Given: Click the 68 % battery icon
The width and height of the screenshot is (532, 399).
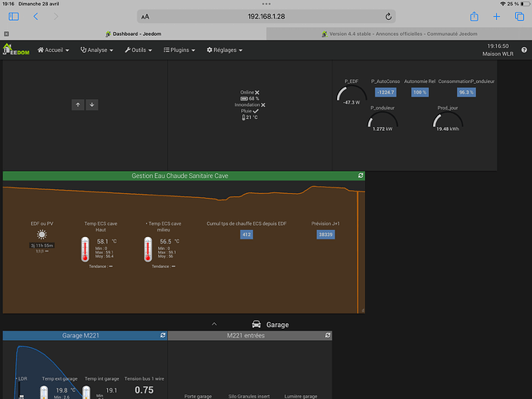Looking at the screenshot, I should pos(244,99).
